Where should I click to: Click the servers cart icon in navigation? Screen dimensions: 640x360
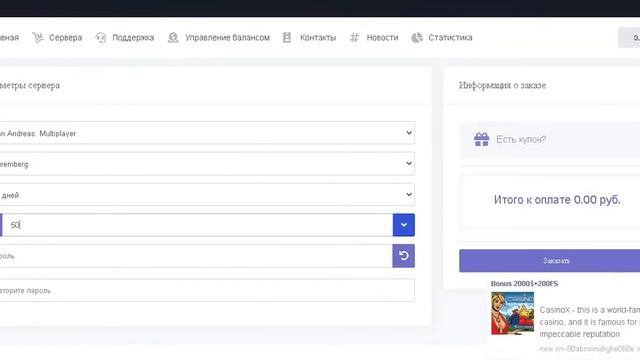tap(38, 38)
